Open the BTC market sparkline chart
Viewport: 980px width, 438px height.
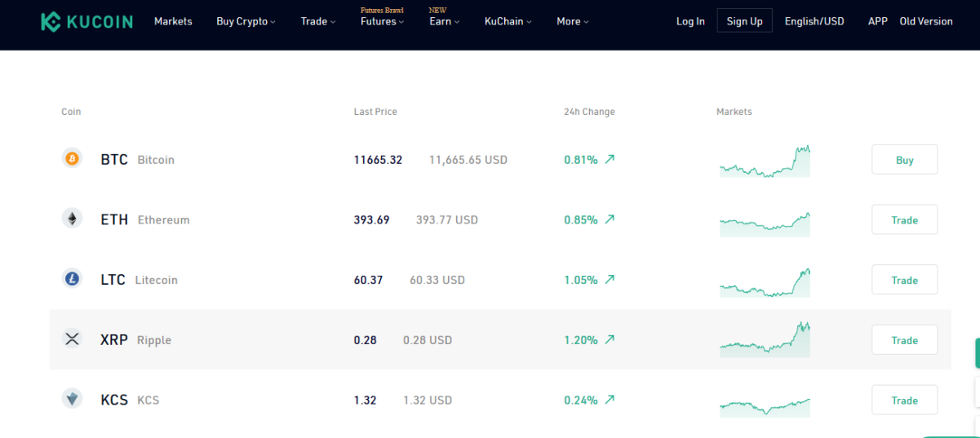pos(765,161)
